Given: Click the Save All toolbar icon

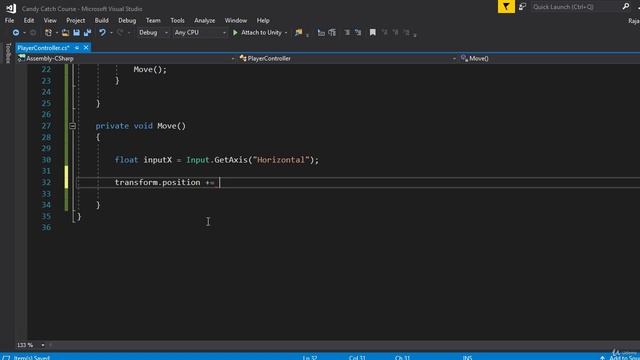Looking at the screenshot, I should 87,33.
